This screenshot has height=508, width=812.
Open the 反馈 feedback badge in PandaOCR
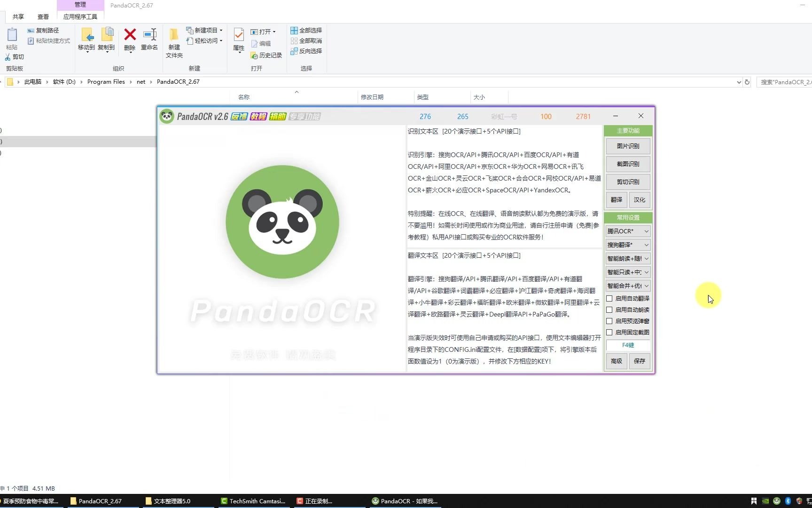239,116
